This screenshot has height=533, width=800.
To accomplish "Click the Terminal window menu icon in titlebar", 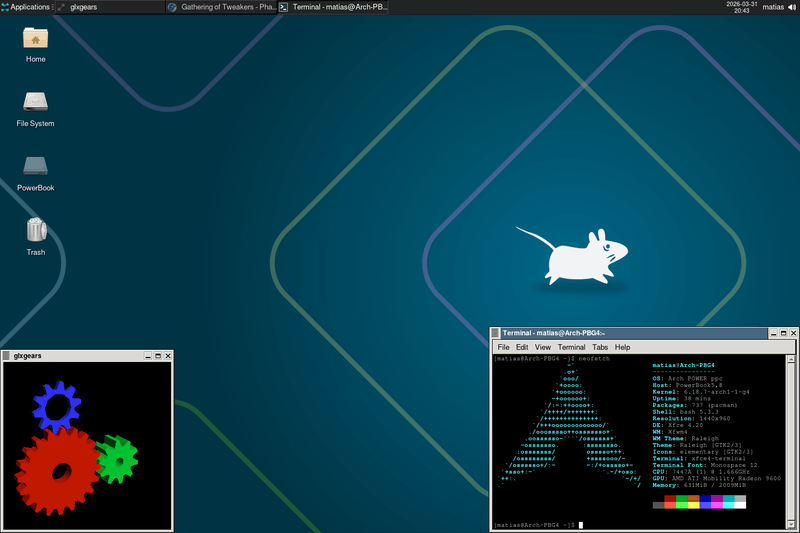I will point(495,333).
